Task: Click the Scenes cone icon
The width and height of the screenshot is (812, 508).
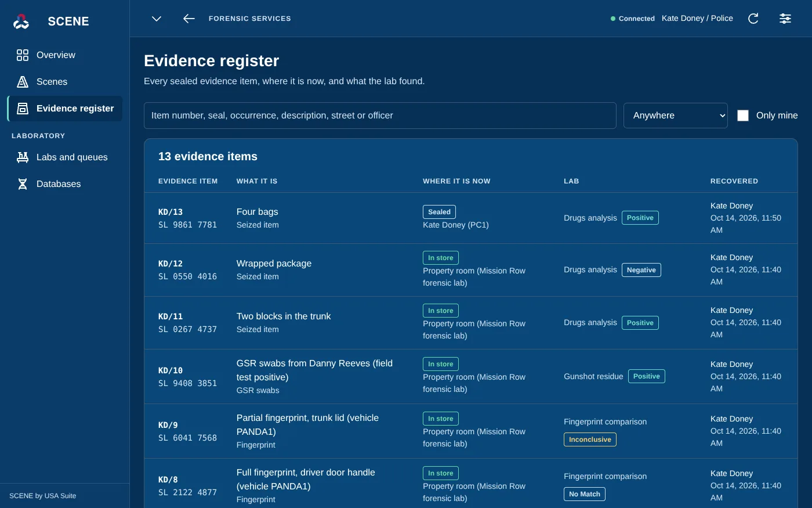Action: tap(23, 82)
